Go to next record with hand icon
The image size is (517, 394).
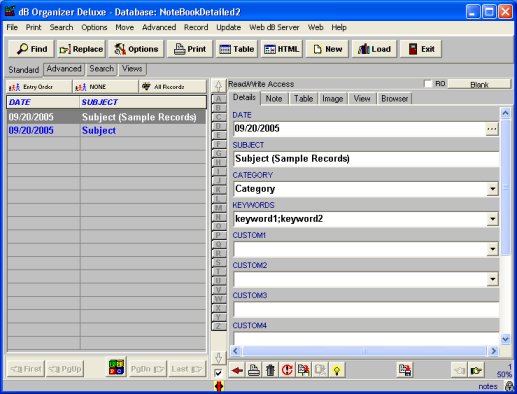coord(476,370)
